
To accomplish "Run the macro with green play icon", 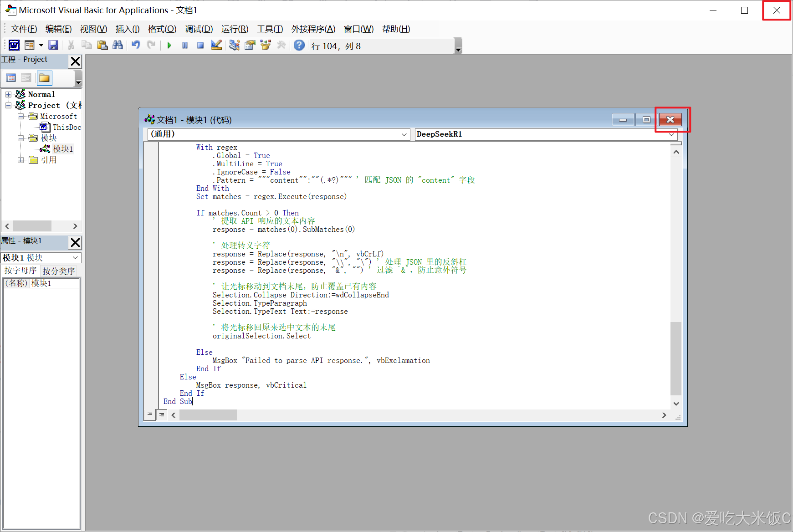I will coord(169,45).
